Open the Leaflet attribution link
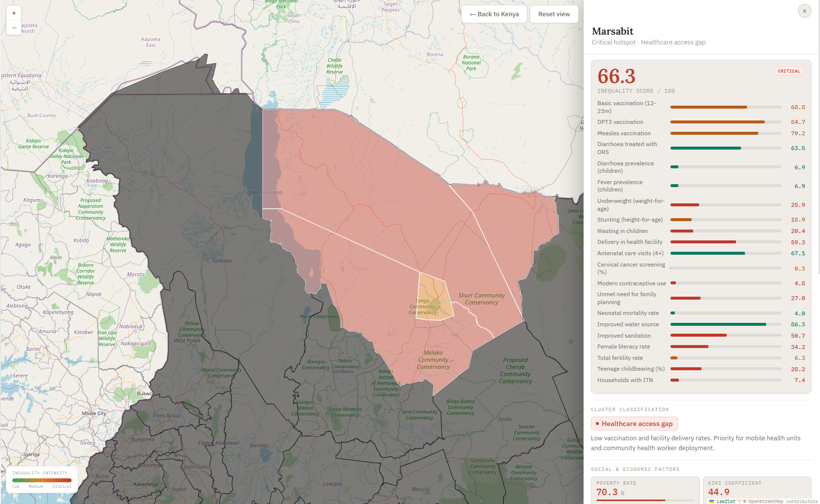Image resolution: width=820 pixels, height=504 pixels. 726,501
